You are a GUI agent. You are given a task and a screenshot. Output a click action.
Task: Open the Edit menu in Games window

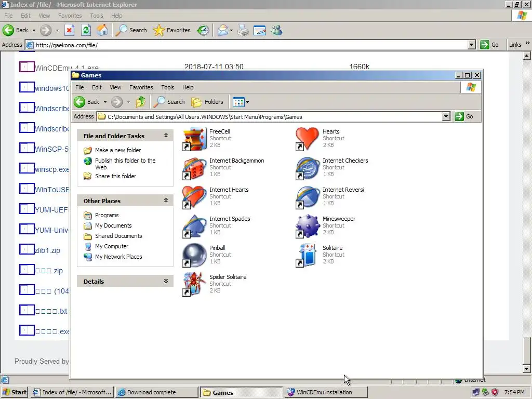[x=97, y=87]
